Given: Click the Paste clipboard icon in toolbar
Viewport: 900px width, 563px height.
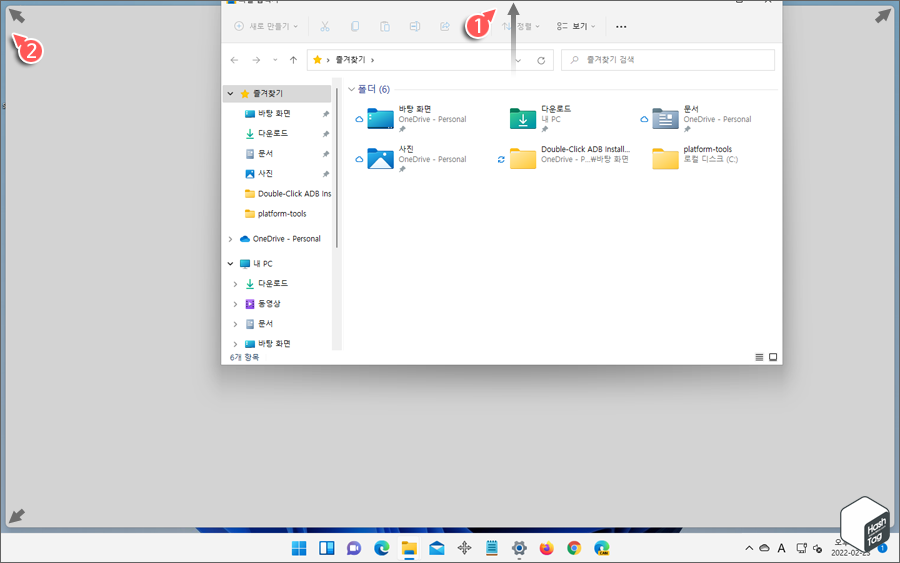Looking at the screenshot, I should 385,26.
